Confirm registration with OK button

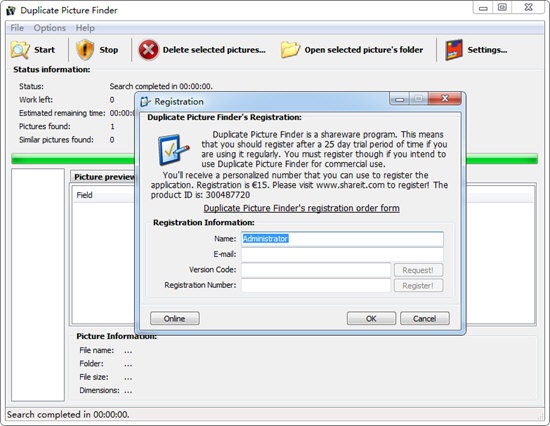(371, 319)
